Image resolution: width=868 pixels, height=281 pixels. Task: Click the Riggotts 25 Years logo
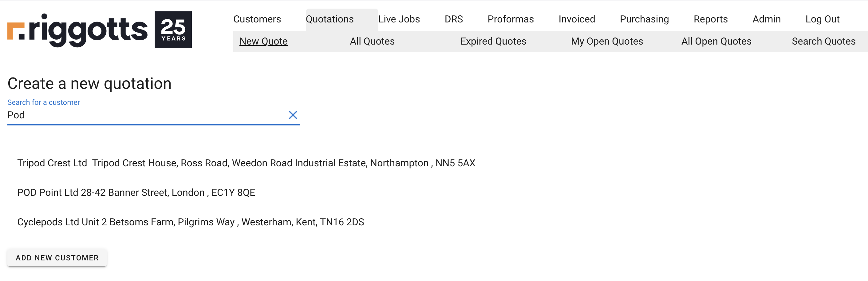[99, 30]
